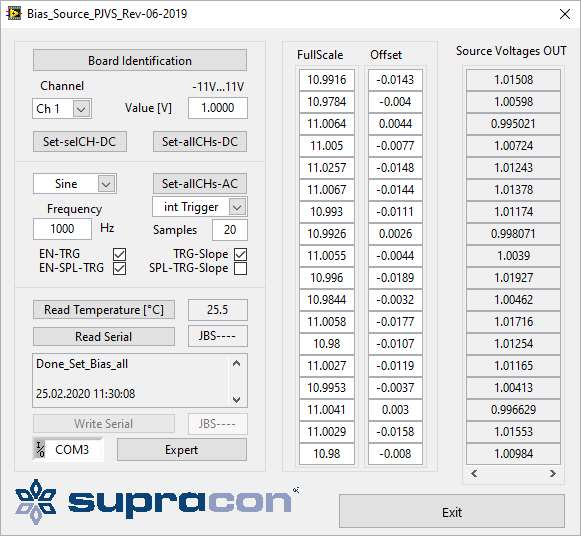Click the Done_Set_Bias_all status text
581x536 pixels.
82,364
